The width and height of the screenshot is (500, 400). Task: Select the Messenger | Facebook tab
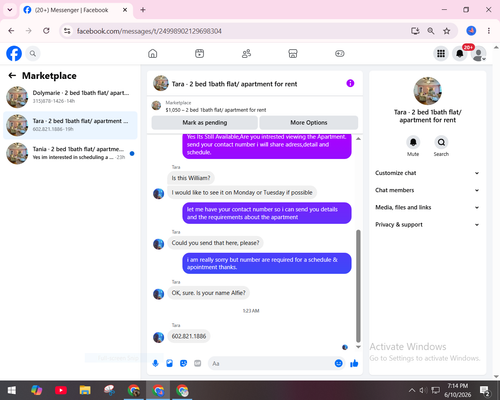(76, 10)
